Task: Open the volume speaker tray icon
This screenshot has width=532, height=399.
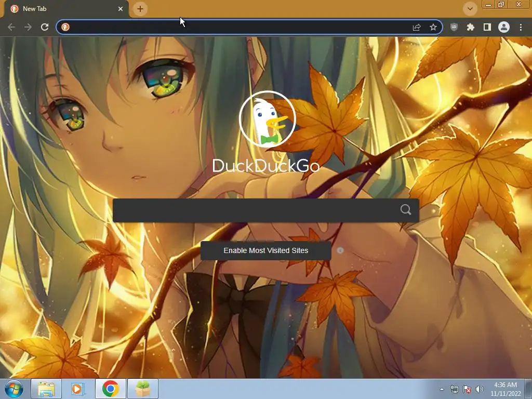Action: 479,389
